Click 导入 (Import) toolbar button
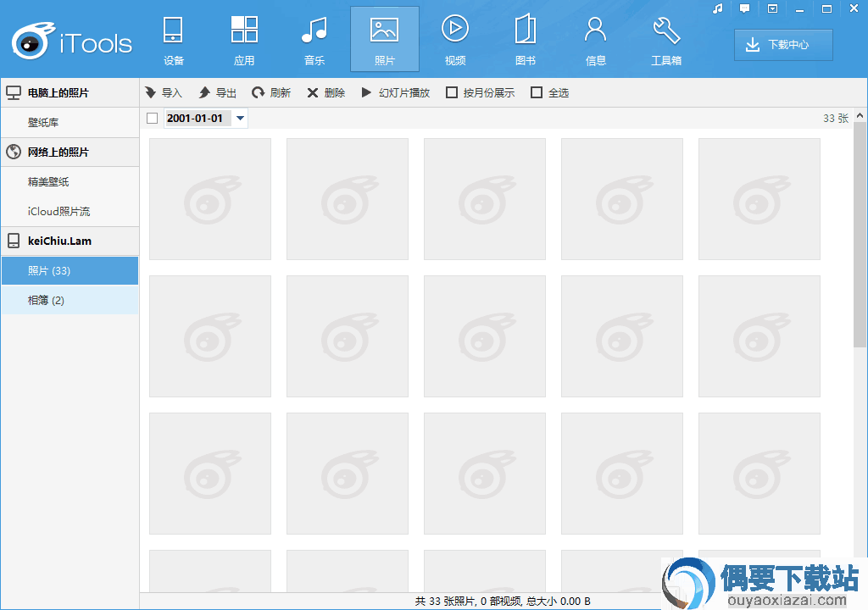The image size is (868, 610). (164, 92)
